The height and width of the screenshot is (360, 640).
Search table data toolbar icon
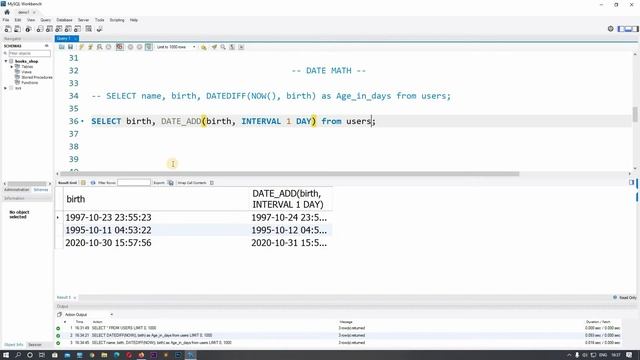(x=89, y=29)
